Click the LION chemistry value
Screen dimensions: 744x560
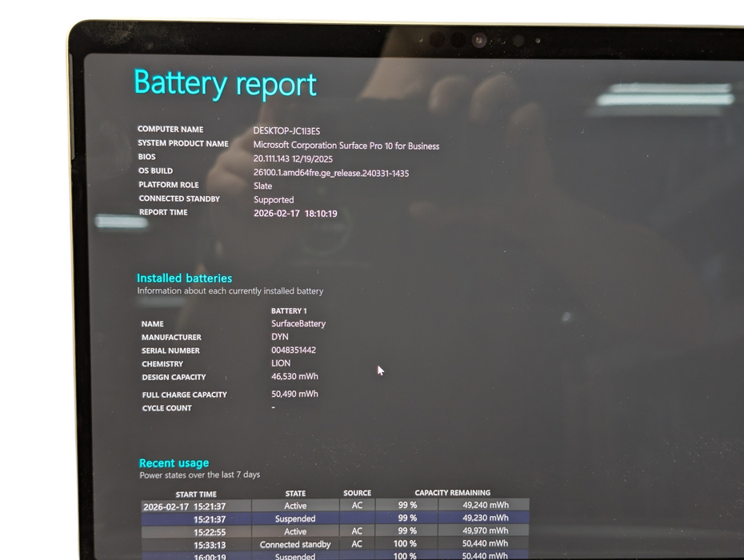(x=280, y=363)
